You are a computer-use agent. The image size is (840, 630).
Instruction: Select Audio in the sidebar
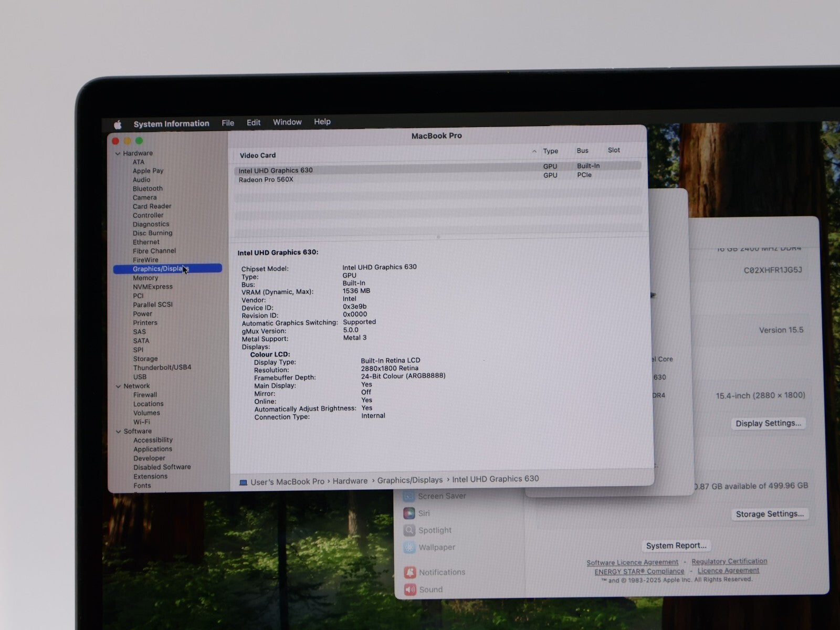point(141,180)
